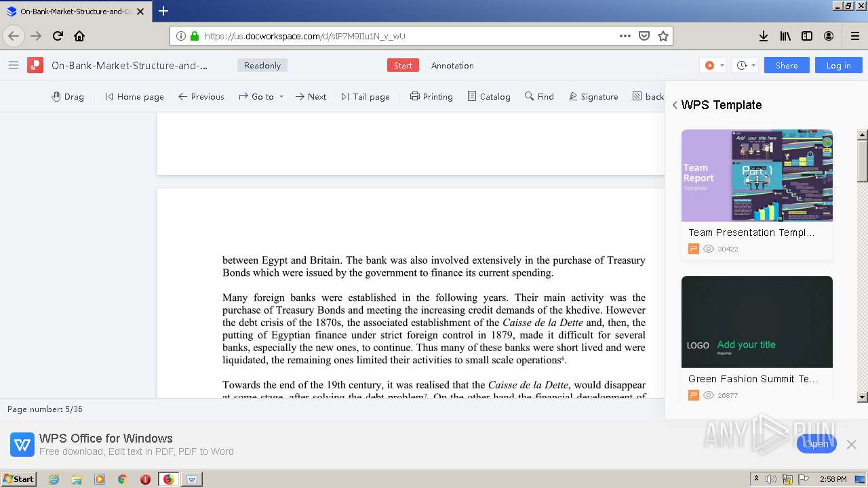Click the browser Back arrow button
Viewport: 868px width, 488px height.
pos(14,36)
